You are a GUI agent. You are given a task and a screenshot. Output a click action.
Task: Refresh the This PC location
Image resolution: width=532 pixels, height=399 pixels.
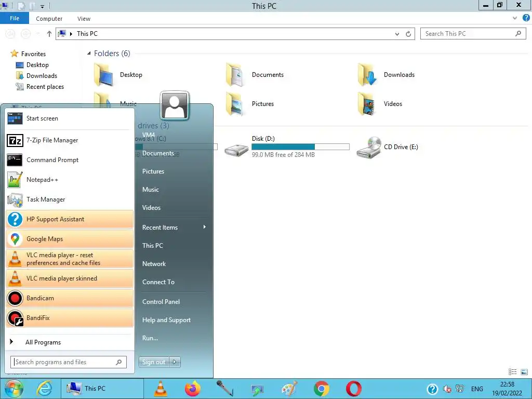coord(408,34)
